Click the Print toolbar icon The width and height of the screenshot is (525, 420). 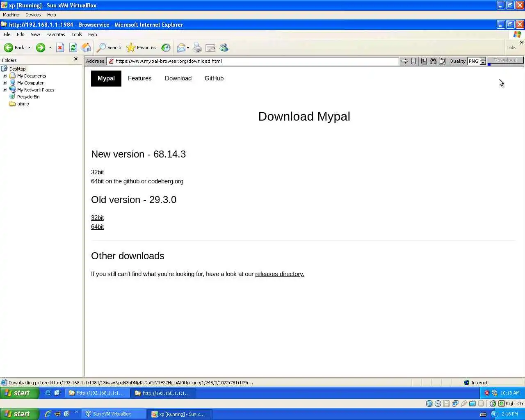point(197,48)
